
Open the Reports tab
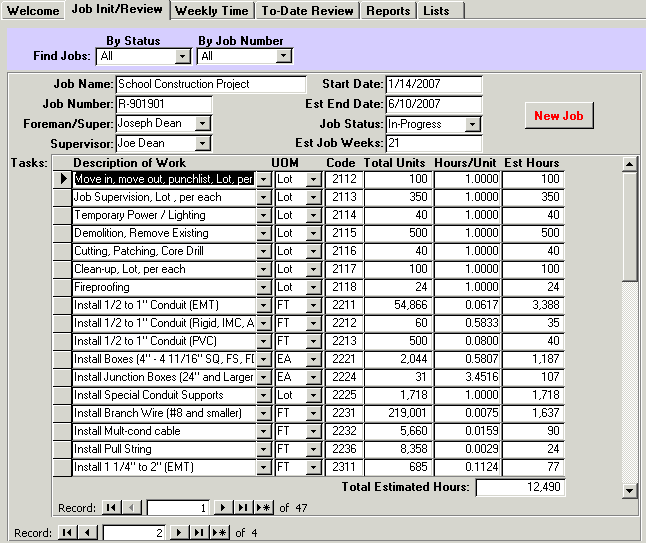pos(388,10)
